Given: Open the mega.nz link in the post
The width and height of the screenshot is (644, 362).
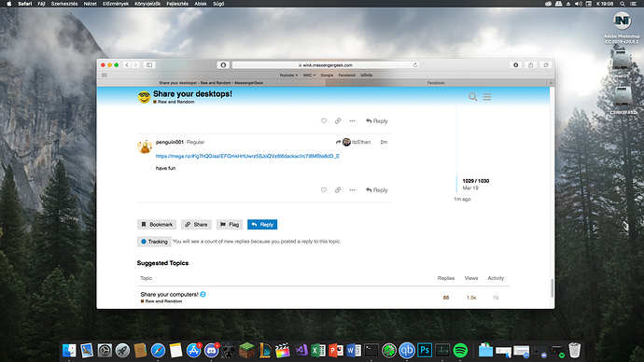Looking at the screenshot, I should [x=247, y=156].
